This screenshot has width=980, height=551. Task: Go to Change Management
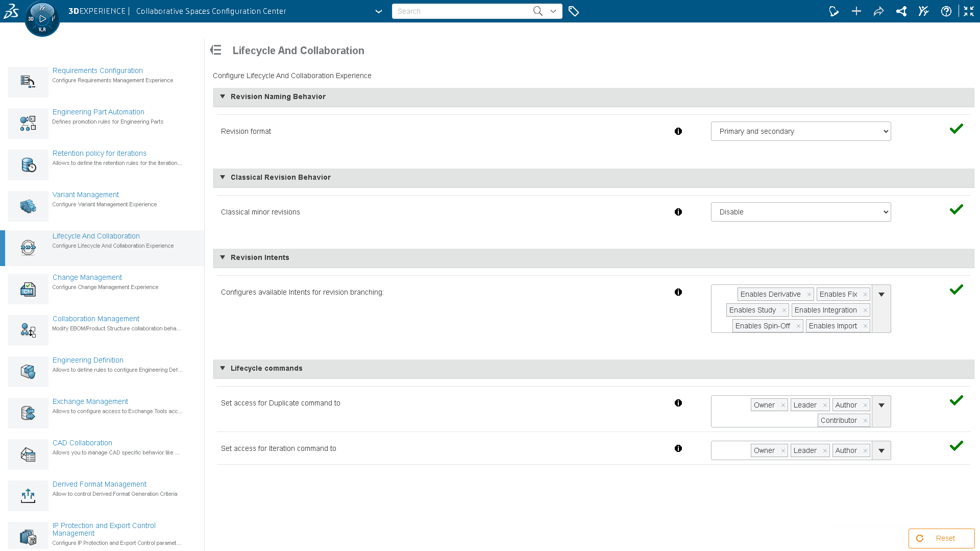pyautogui.click(x=87, y=277)
